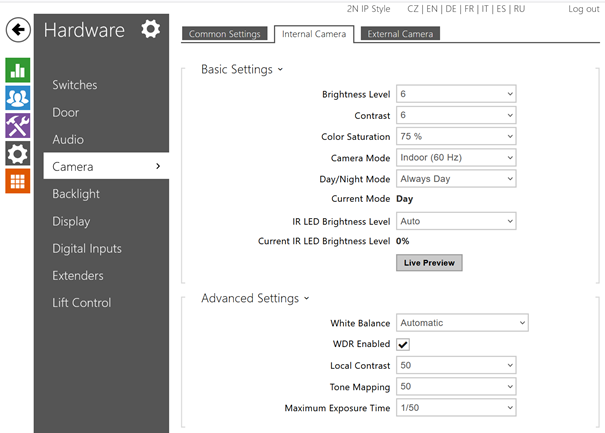Viewport: 605px width, 433px height.
Task: Open the green Status chart icon
Action: click(17, 69)
